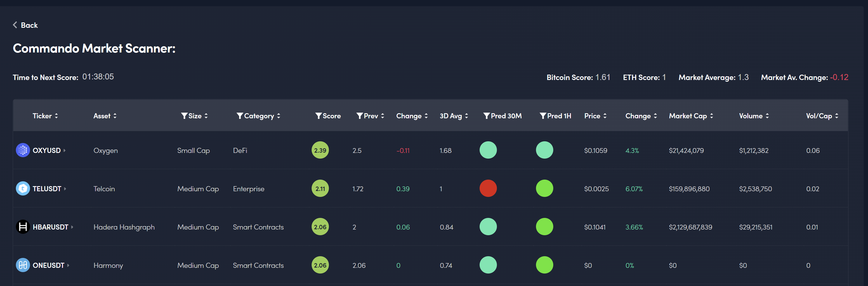Click the Harmony ONEUSDT coin icon

[x=23, y=265]
